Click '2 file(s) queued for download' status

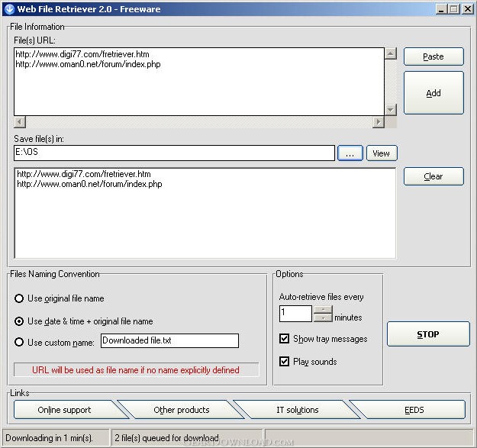click(166, 438)
